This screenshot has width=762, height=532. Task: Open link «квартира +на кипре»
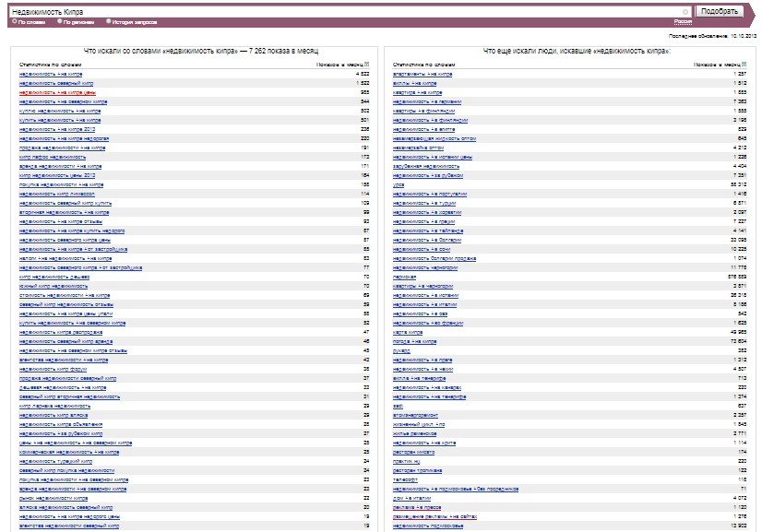tap(418, 93)
